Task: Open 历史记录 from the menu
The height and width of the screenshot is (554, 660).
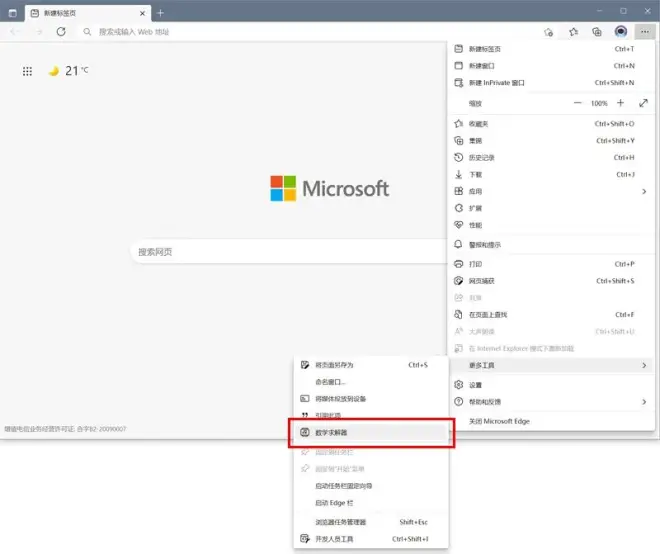Action: click(x=551, y=157)
